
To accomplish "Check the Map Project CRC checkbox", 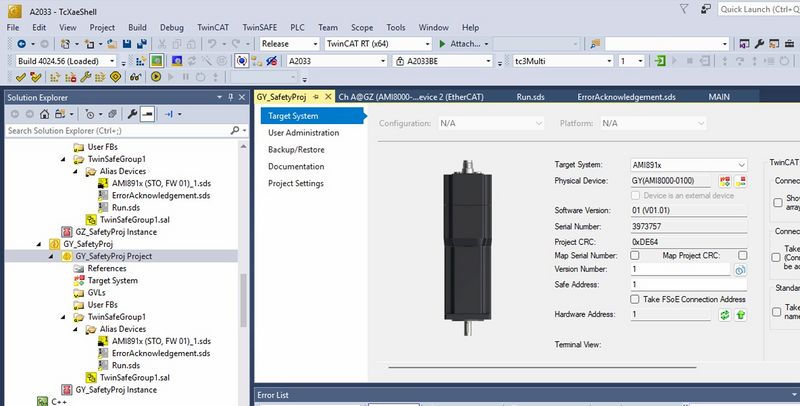I will 741,255.
